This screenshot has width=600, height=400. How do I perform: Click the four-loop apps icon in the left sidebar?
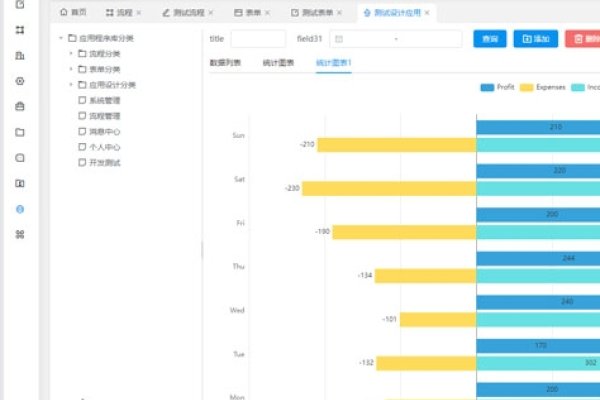point(20,234)
